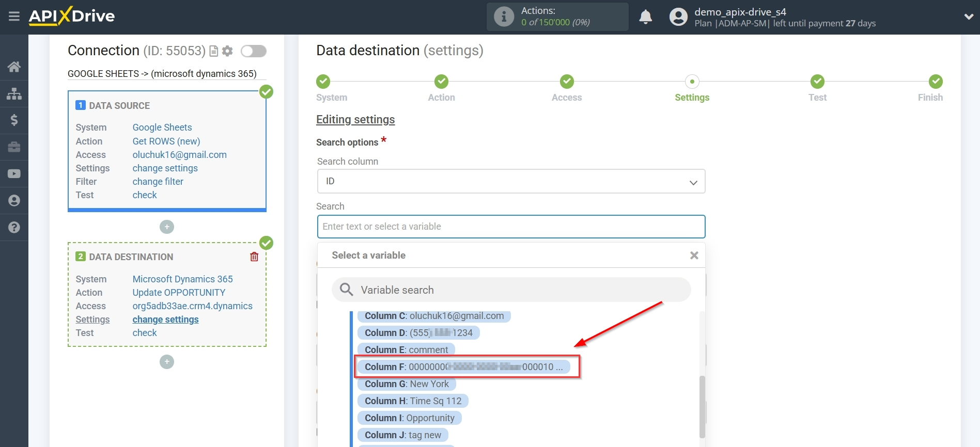Open the briefcase icon in sidebar

pos(14,147)
